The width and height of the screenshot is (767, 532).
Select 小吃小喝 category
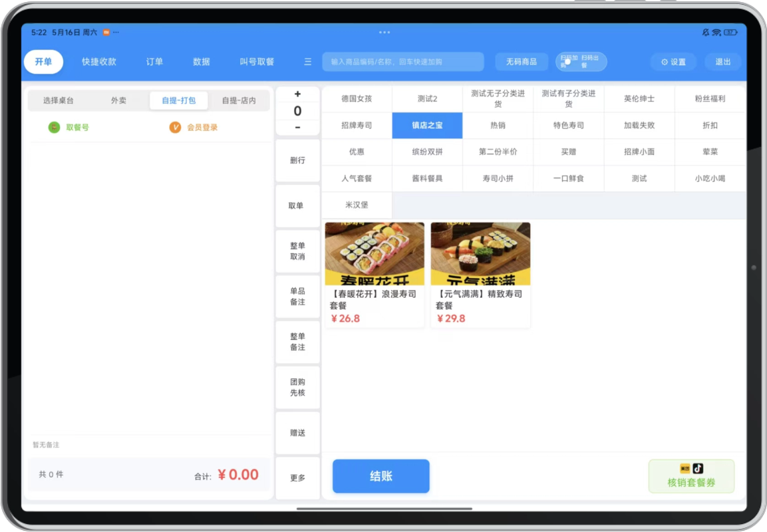[710, 178]
